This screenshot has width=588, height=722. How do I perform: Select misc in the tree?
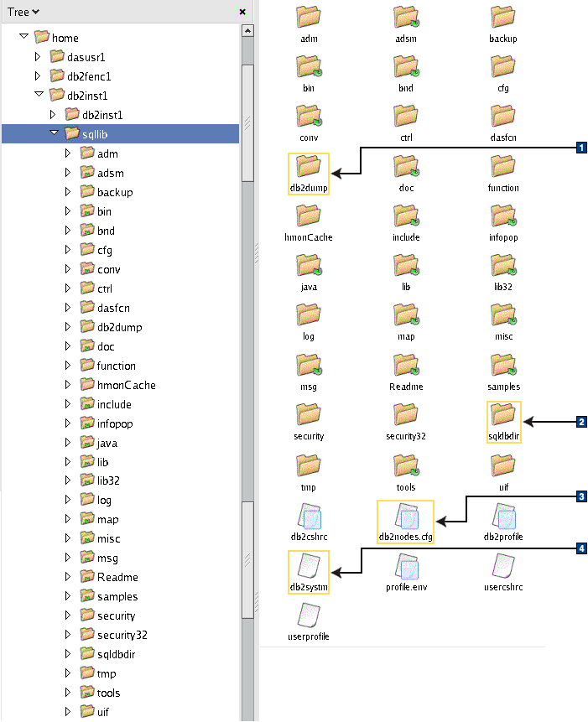(x=109, y=538)
